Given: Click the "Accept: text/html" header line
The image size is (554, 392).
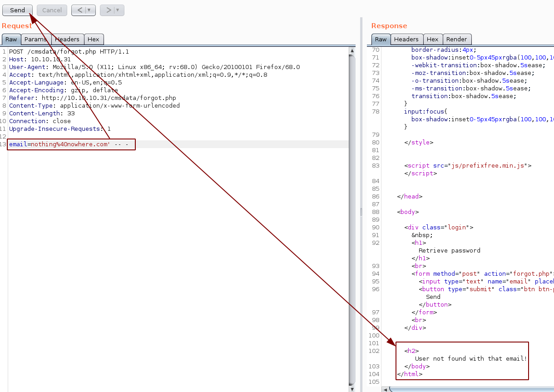Looking at the screenshot, I should click(x=138, y=75).
